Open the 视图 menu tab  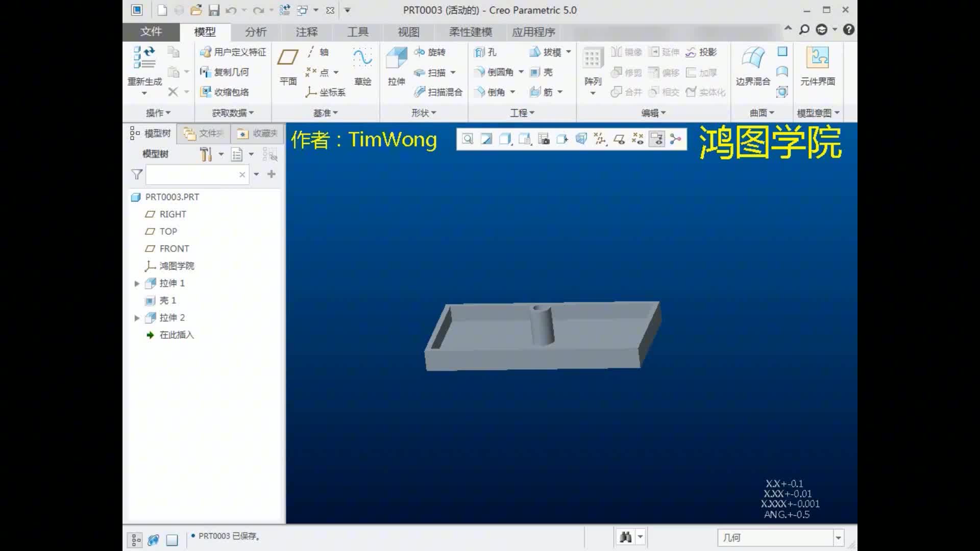click(408, 32)
